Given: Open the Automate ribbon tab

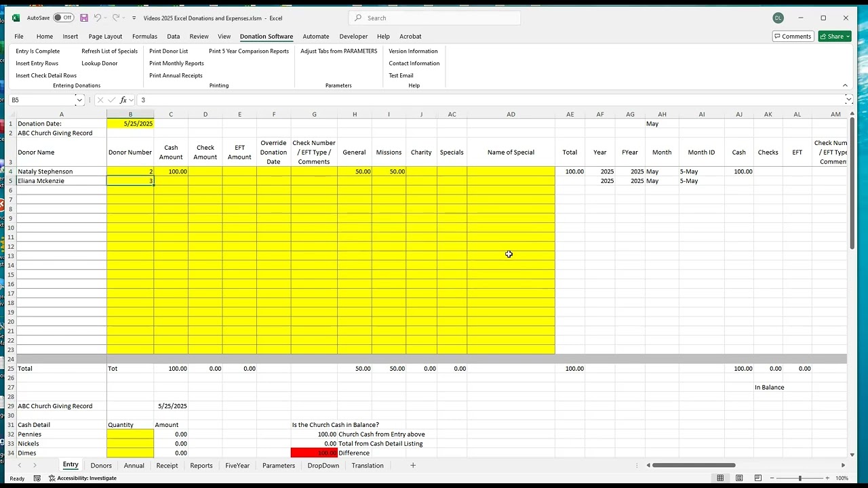Looking at the screenshot, I should pos(316,37).
